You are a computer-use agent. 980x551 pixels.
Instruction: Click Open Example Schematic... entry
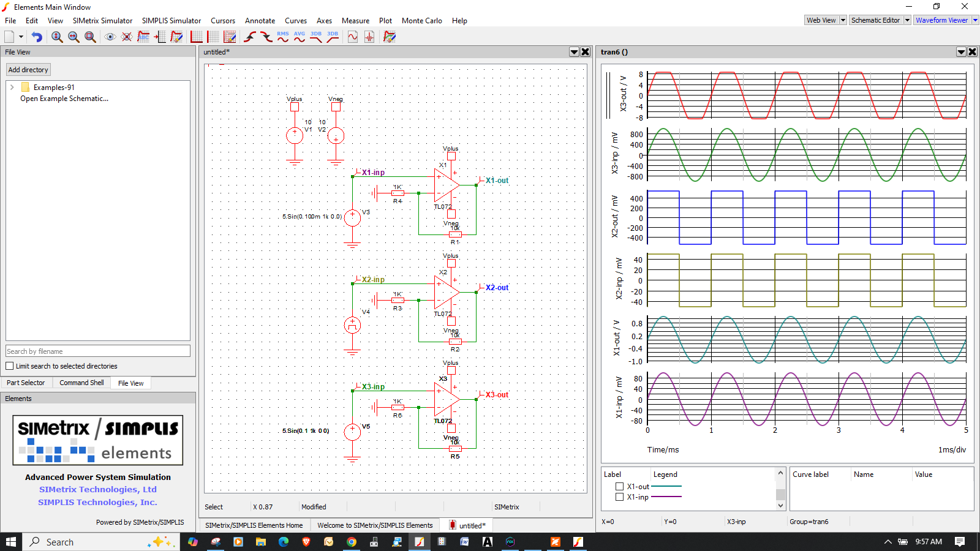coord(64,98)
